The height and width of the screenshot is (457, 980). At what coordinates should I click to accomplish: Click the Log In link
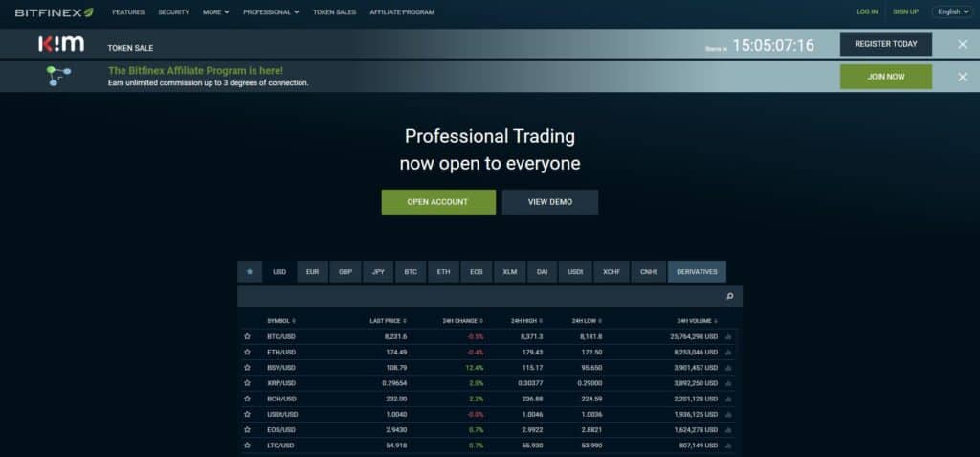click(x=867, y=11)
